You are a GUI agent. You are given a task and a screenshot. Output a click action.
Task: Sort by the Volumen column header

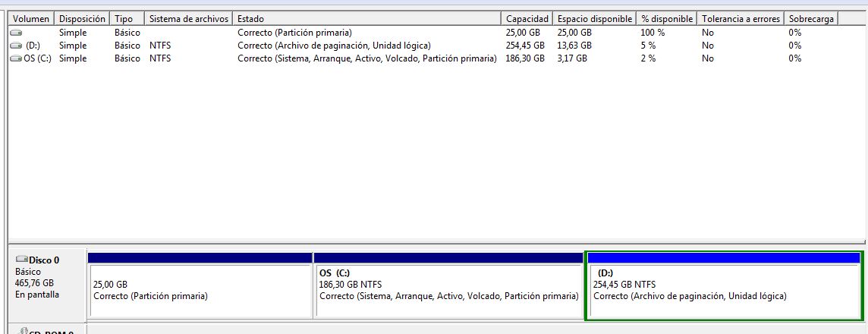(31, 18)
